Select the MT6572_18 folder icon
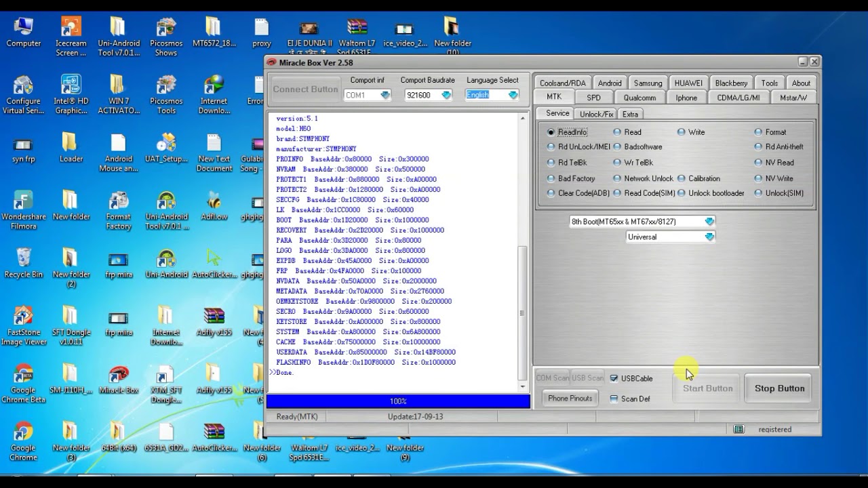 click(x=214, y=32)
